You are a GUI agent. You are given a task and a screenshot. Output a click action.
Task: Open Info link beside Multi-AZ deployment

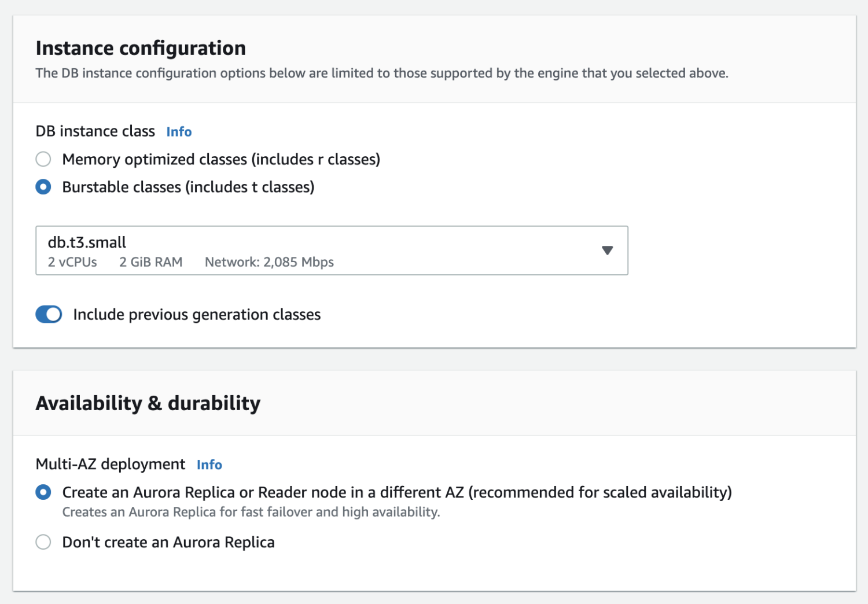tap(209, 465)
